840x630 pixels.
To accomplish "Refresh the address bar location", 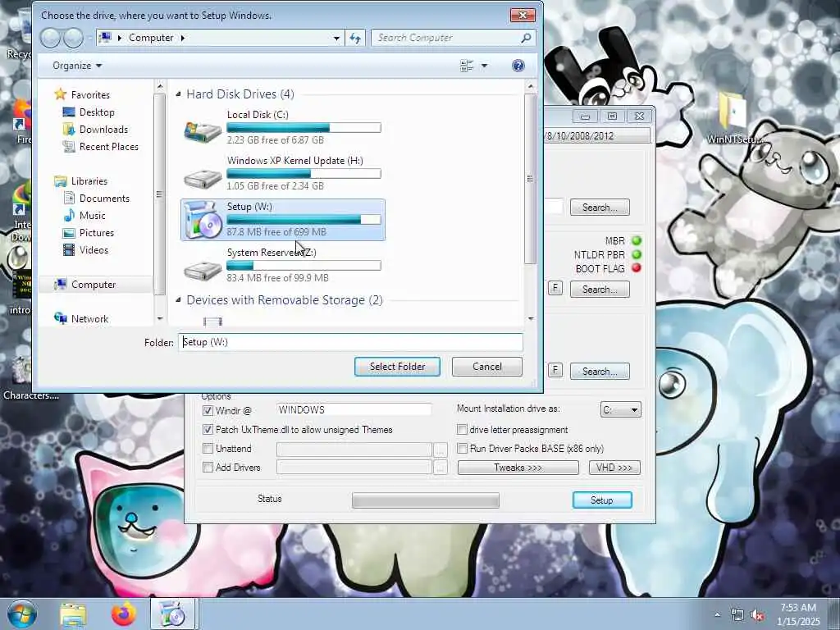I will pos(355,38).
